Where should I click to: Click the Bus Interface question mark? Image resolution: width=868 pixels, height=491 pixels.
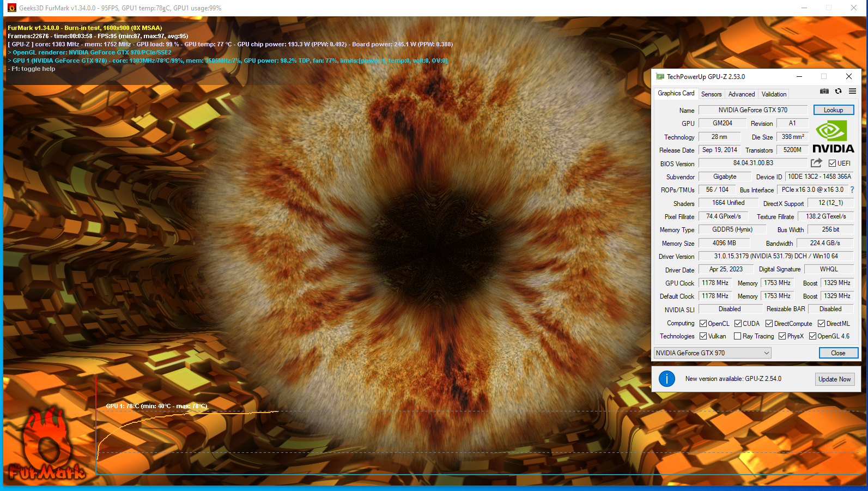click(x=852, y=190)
